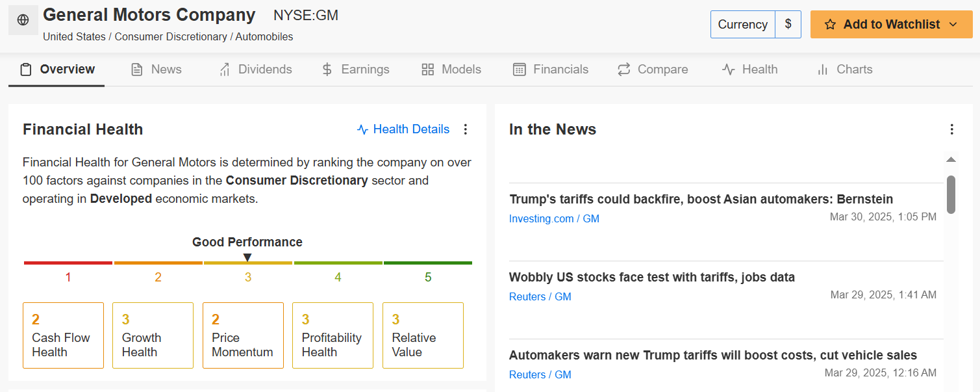Click the document icon on News tab

coord(137,70)
